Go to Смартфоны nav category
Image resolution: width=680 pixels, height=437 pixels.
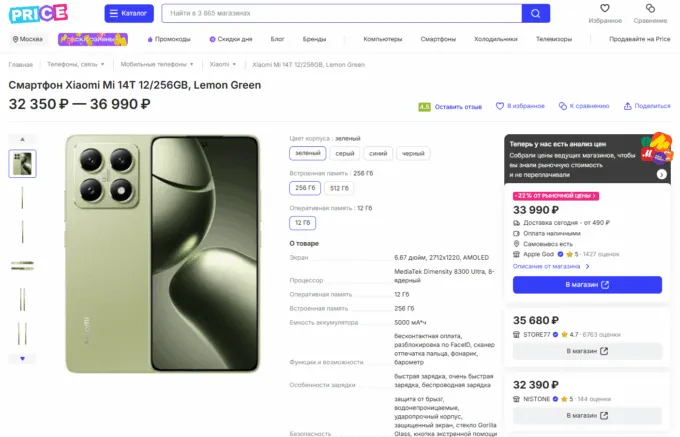point(438,39)
